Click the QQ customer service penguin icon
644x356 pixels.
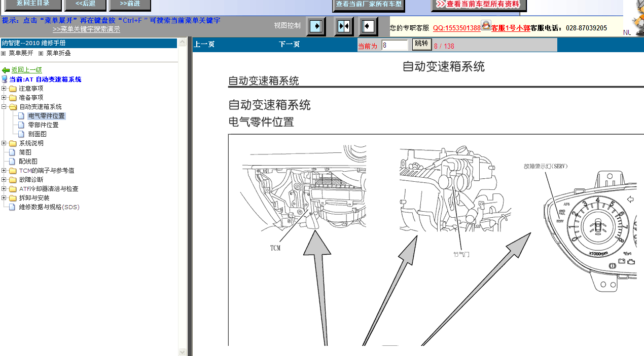click(x=486, y=25)
